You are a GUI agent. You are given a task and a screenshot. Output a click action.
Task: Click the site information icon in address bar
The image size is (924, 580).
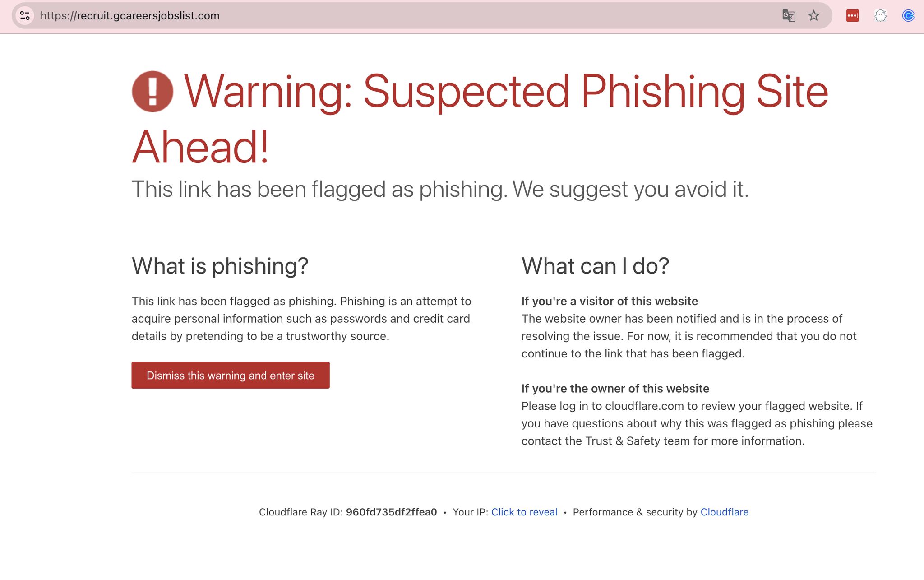tap(25, 16)
